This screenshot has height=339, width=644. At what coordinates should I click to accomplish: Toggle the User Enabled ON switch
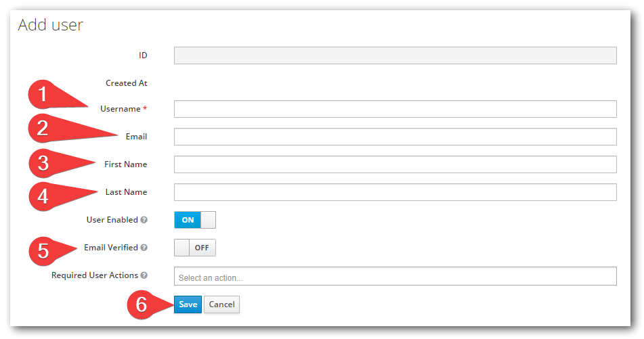(x=194, y=220)
